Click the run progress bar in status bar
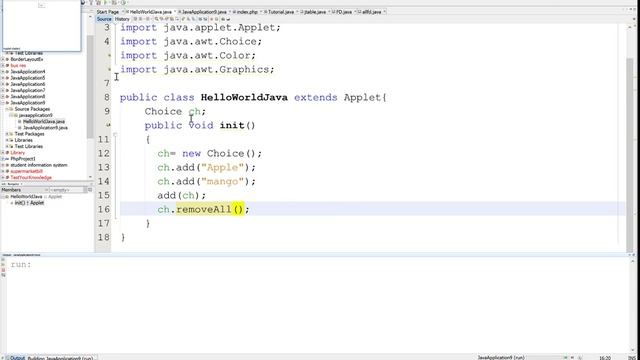 pos(545,358)
